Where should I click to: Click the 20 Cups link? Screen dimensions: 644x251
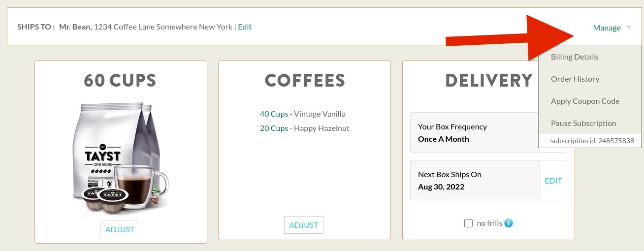[274, 128]
